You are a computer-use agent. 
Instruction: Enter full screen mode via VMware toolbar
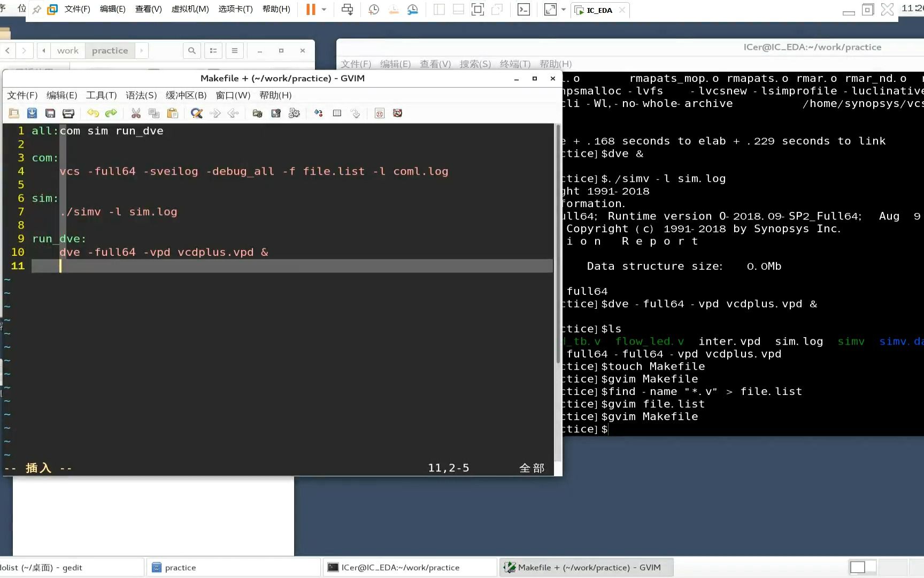550,9
